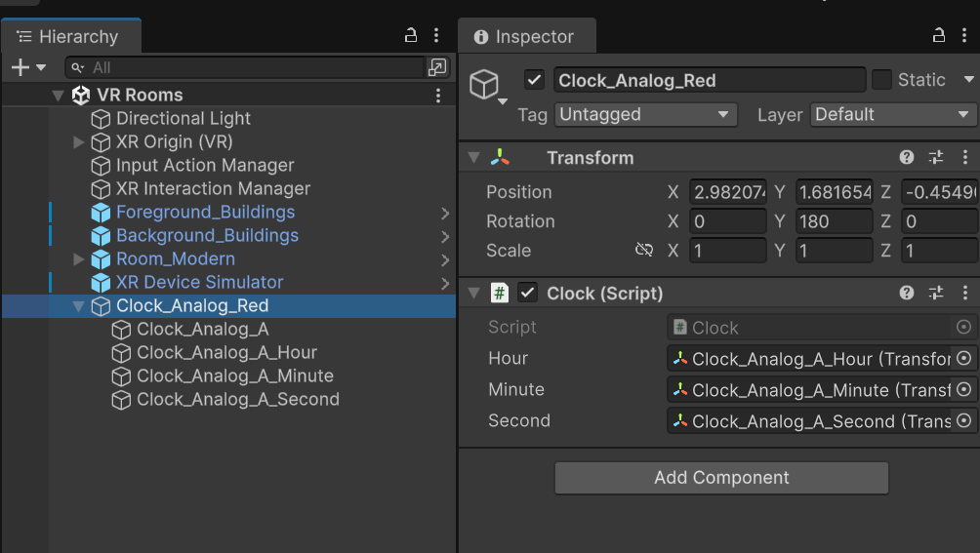Screen dimensions: 980x553
Task: Click the scale constrain proportions link icon
Action: pyautogui.click(x=643, y=251)
